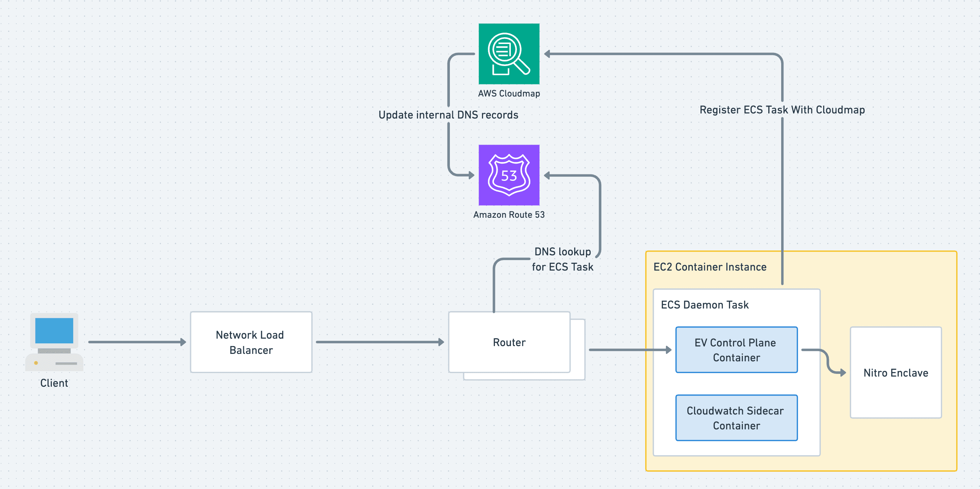Select the Network Load Balancer box
This screenshot has width=980, height=489.
(251, 342)
